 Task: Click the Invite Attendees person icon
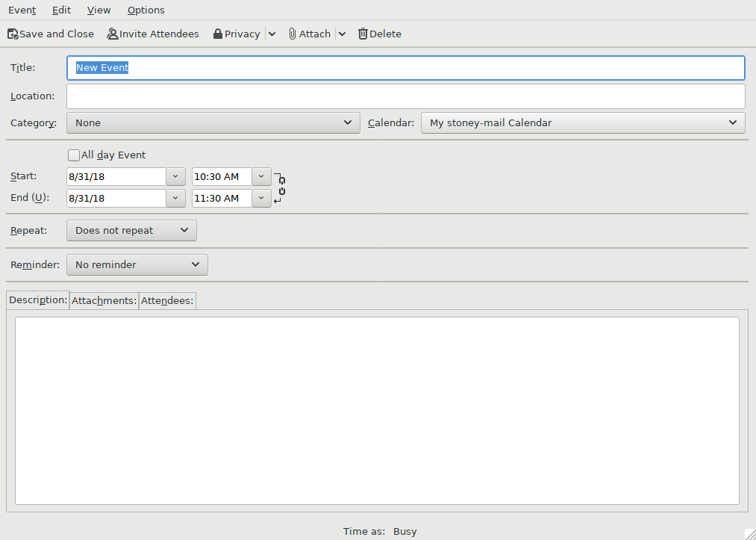113,34
